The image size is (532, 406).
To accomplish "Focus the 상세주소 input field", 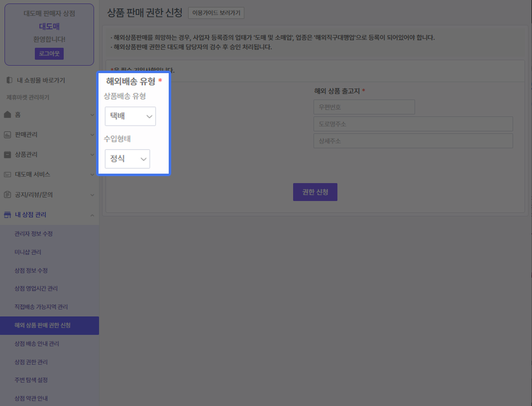I will click(413, 141).
